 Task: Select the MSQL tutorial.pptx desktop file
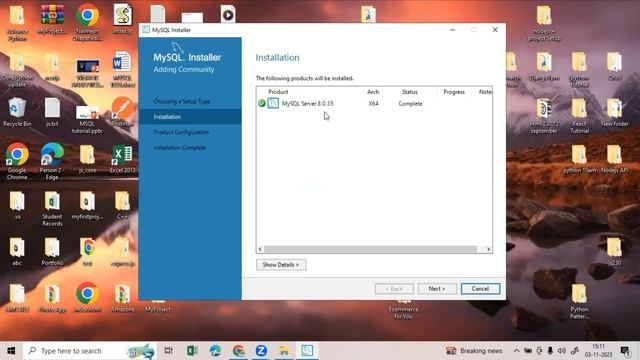[87, 119]
